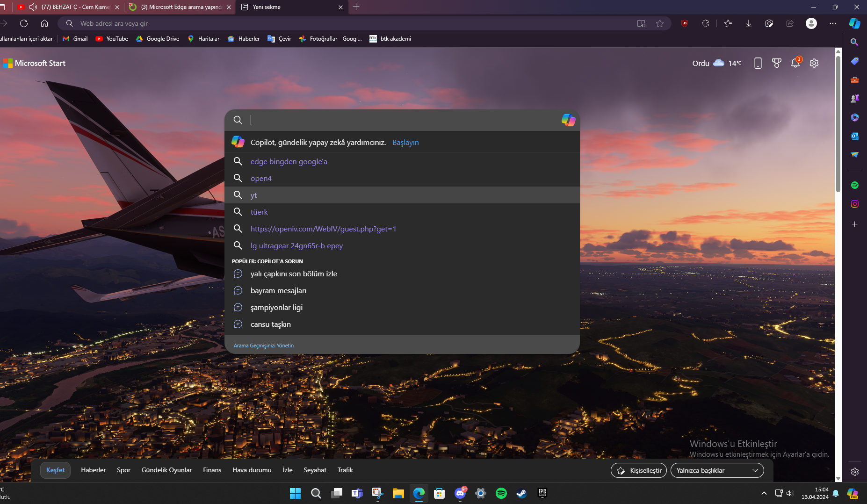Open File Explorer from the taskbar
Viewport: 867px width, 504px height.
pos(398,493)
